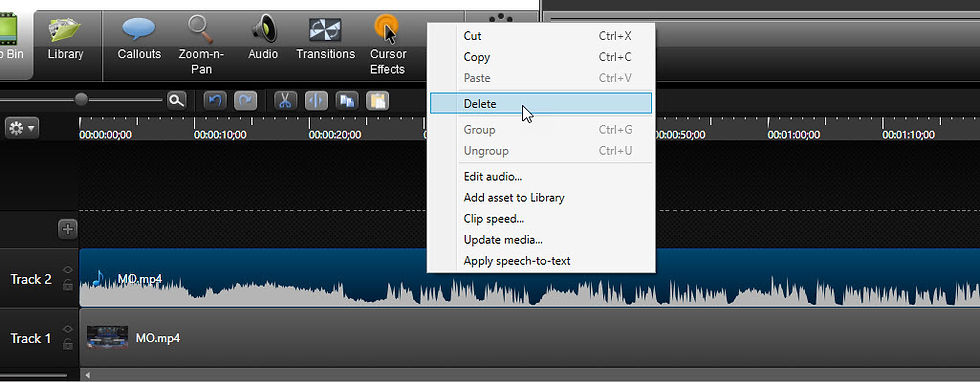Choose Copy from the context menu
Viewport: 980px width, 382px height.
point(541,57)
